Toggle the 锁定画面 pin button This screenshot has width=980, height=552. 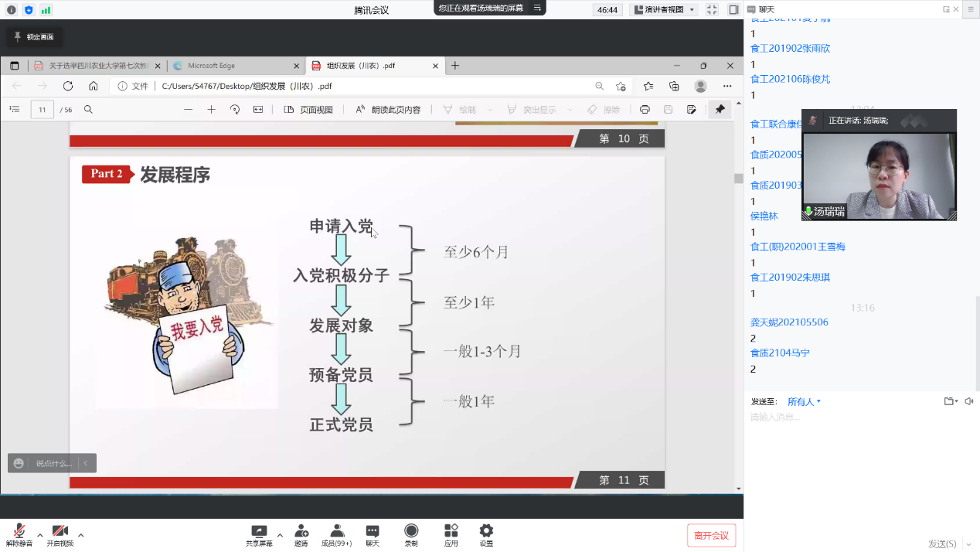tap(34, 36)
